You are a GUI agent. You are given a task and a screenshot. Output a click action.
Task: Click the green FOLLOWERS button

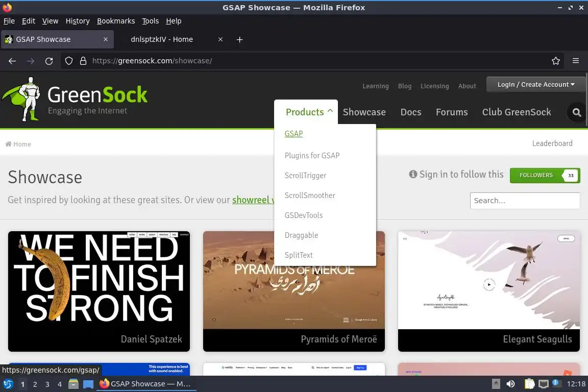[x=545, y=175]
